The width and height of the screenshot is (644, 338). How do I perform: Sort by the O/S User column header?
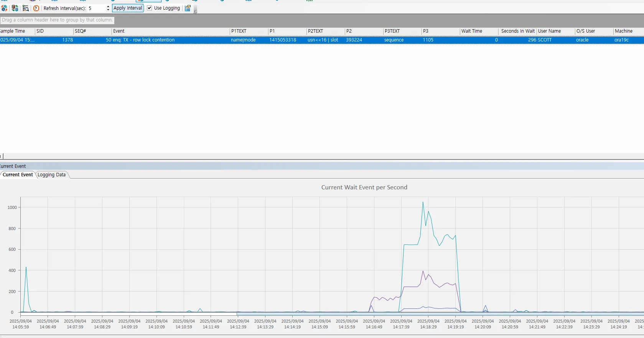point(594,31)
